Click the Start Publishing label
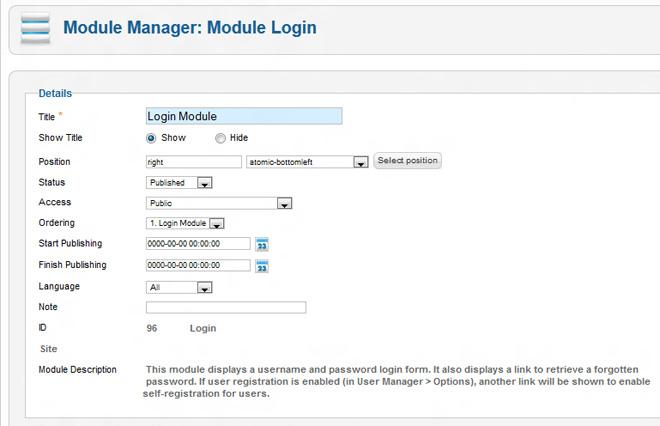The height and width of the screenshot is (426, 660). point(70,243)
